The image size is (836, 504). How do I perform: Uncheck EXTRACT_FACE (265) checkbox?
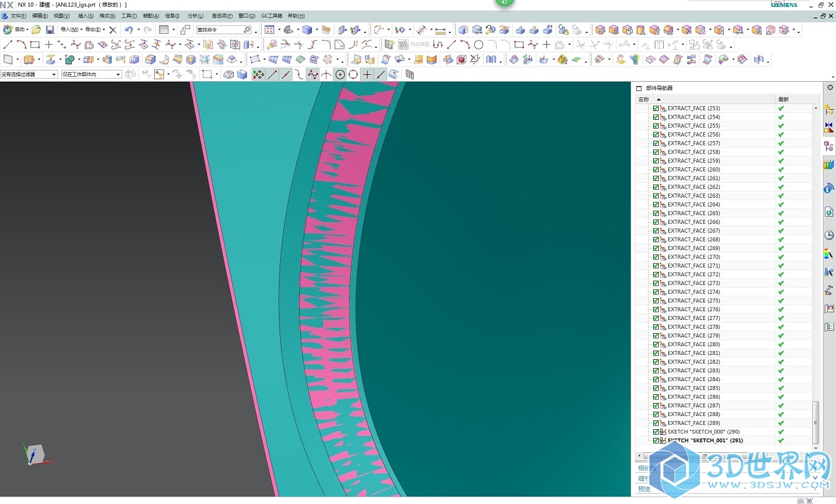tap(656, 213)
